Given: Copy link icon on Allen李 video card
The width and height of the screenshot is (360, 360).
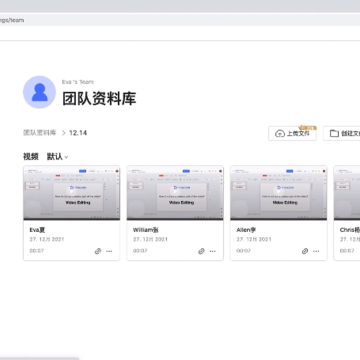Looking at the screenshot, I should click(305, 251).
